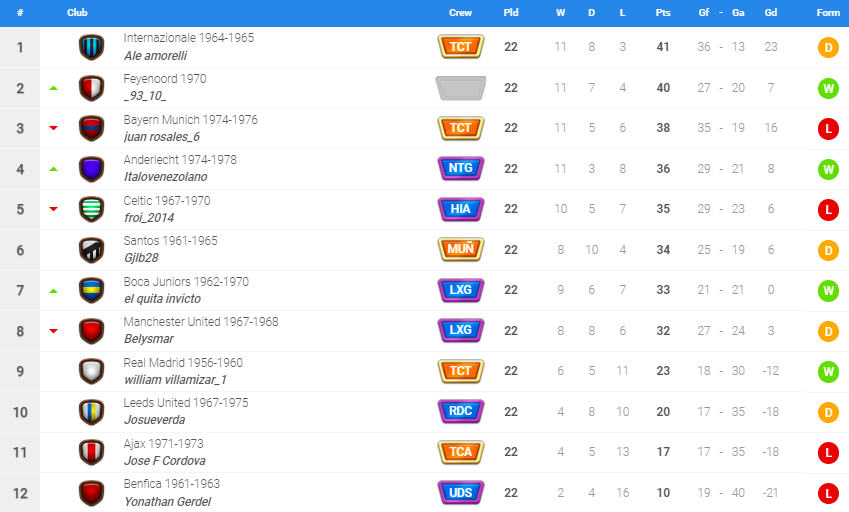This screenshot has height=512, width=849.
Task: Click the orange D form indicator for Internazionale
Action: click(828, 48)
